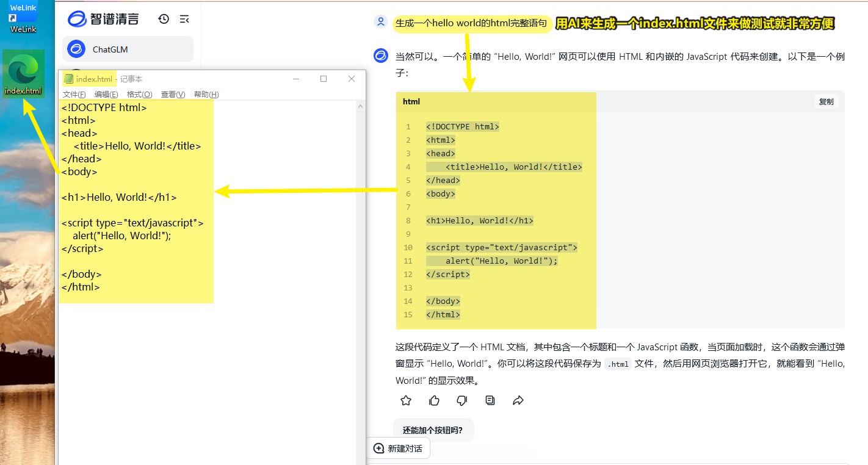Click the <h1>Hello, World!</h1> line in Notepad
Viewport: 868px width, 465px height.
(x=119, y=197)
